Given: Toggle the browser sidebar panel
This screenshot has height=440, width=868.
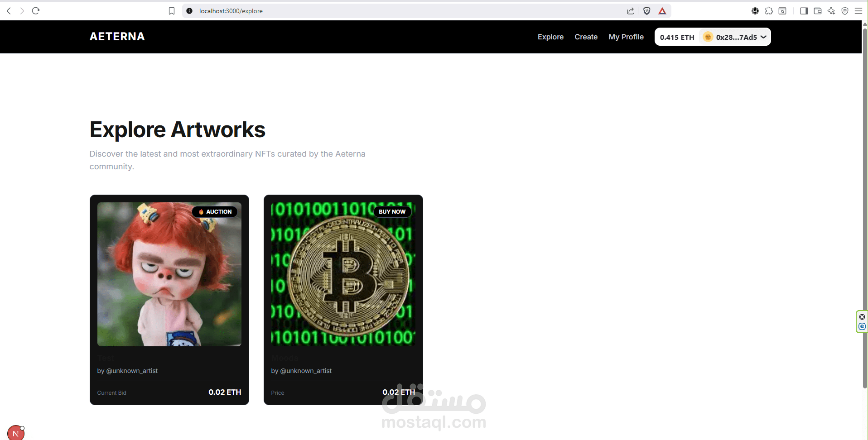Looking at the screenshot, I should click(x=804, y=11).
